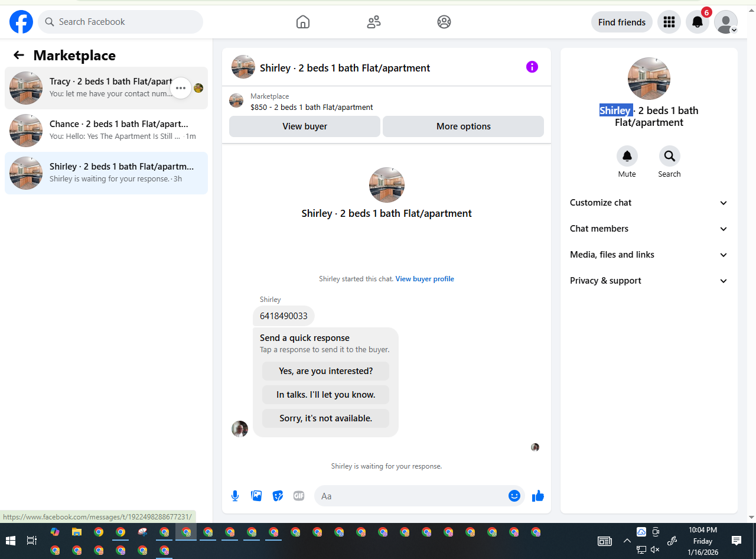Image resolution: width=756 pixels, height=559 pixels.
Task: Mute the chat with the bell icon
Action: [x=627, y=156]
